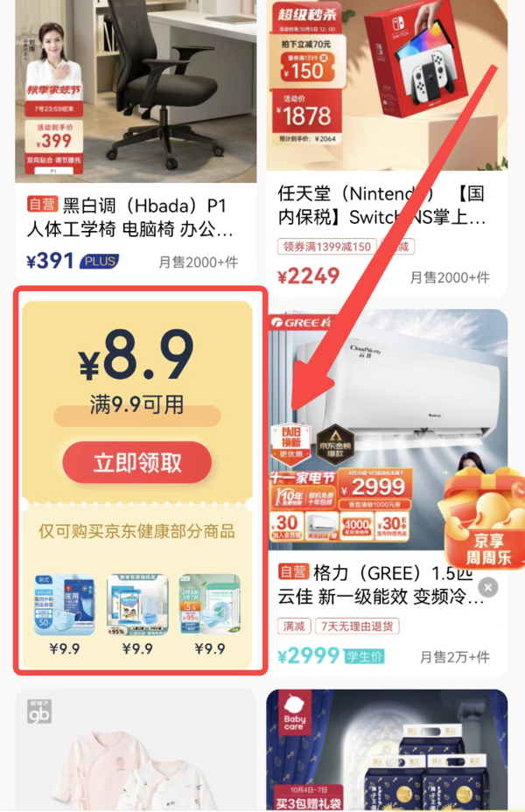Open middle ¥9.9 mask product thumbnail
The height and width of the screenshot is (812, 525).
coord(137,605)
